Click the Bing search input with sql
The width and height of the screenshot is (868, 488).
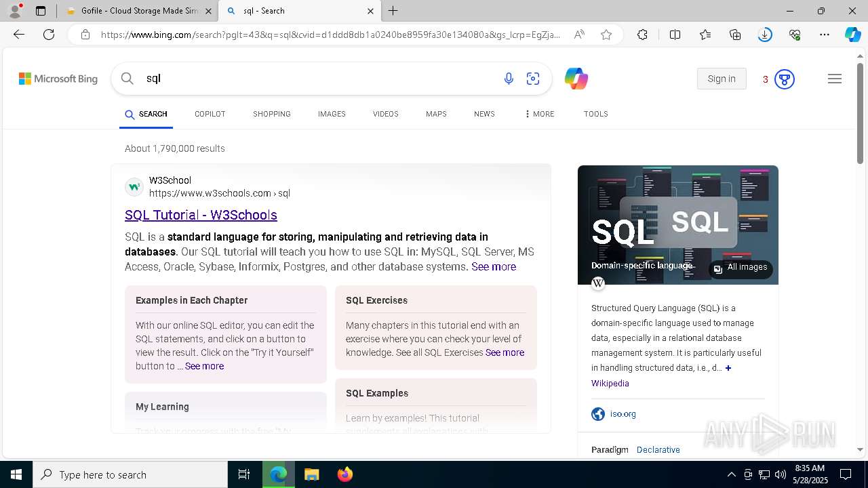(x=319, y=79)
